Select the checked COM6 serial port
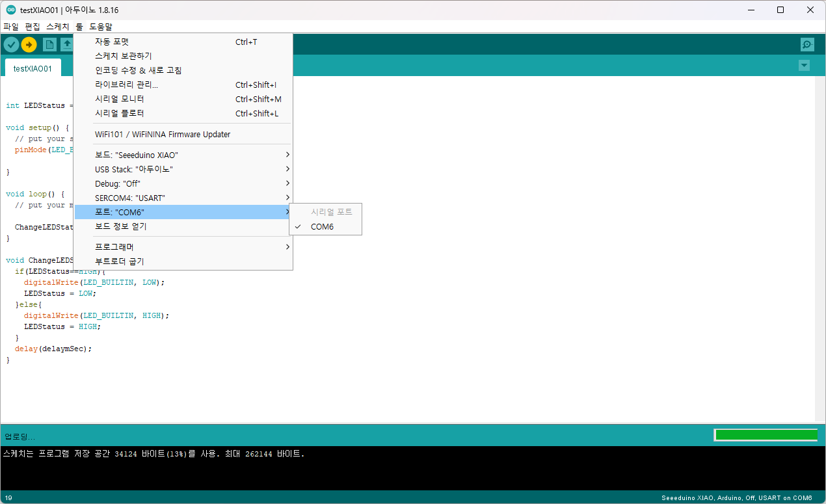 tap(325, 227)
